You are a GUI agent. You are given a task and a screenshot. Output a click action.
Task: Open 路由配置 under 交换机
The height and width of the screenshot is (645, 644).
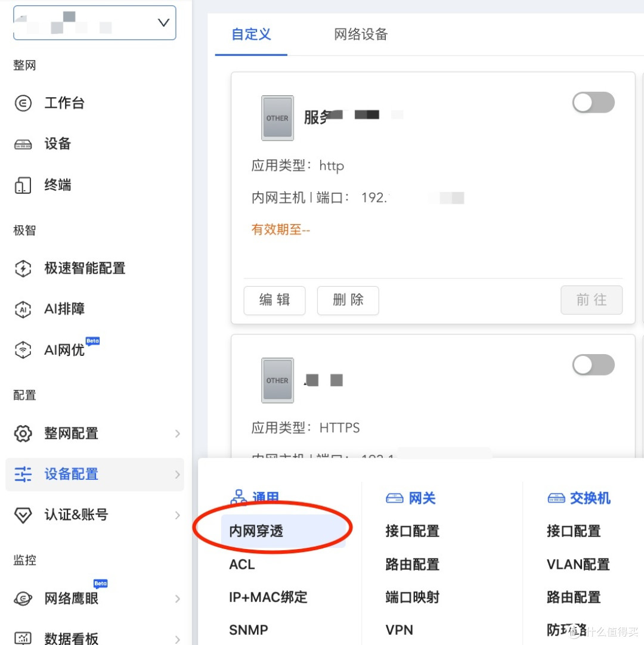(x=574, y=597)
